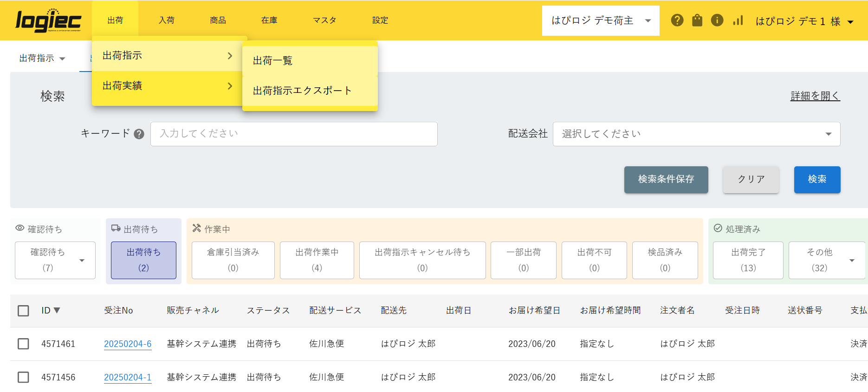Filter by 一部出荷 (0) status
The height and width of the screenshot is (392, 868).
pyautogui.click(x=524, y=260)
